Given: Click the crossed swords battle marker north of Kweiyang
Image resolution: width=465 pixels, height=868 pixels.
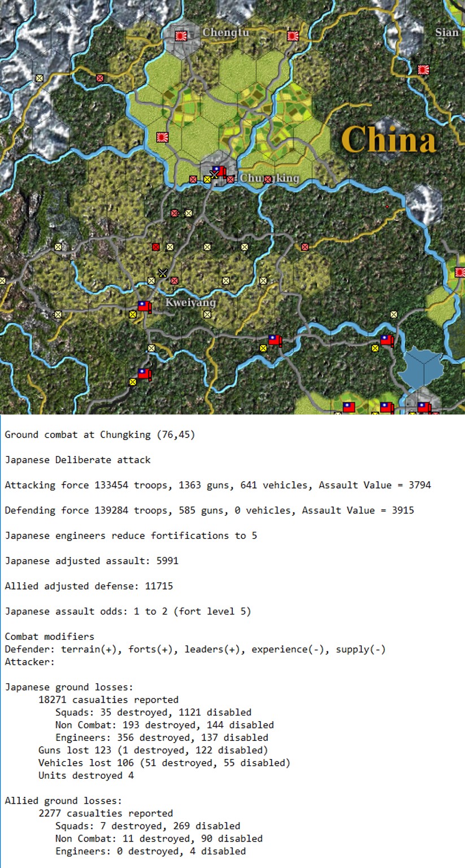Looking at the screenshot, I should pos(163,273).
